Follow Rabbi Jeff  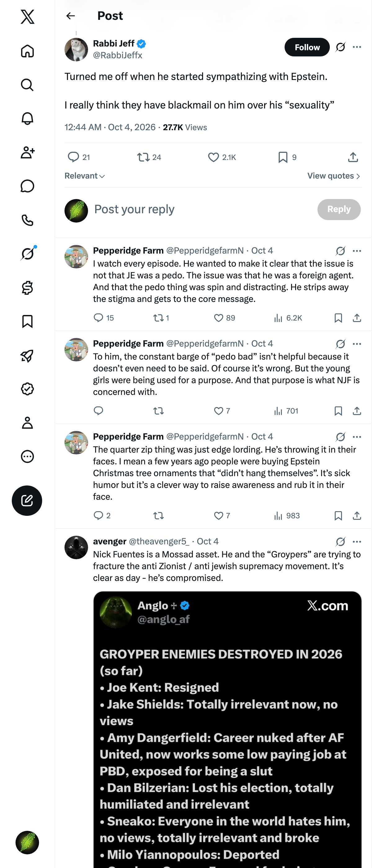[307, 47]
